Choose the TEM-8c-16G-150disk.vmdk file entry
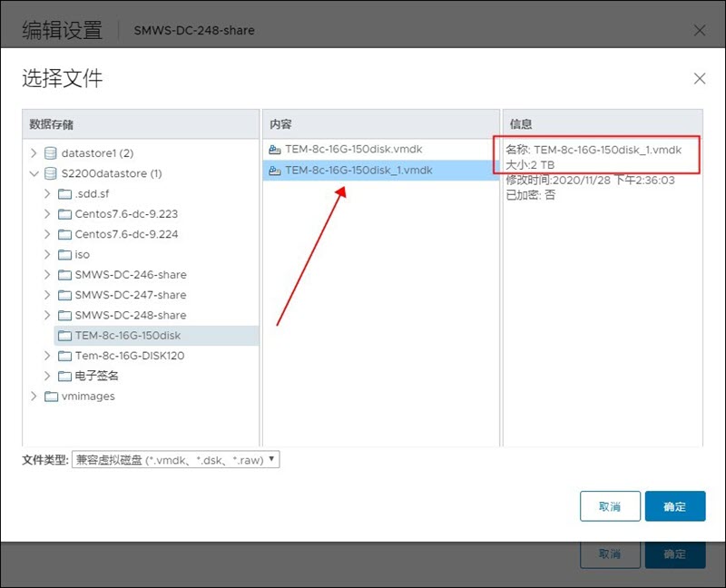 [353, 150]
